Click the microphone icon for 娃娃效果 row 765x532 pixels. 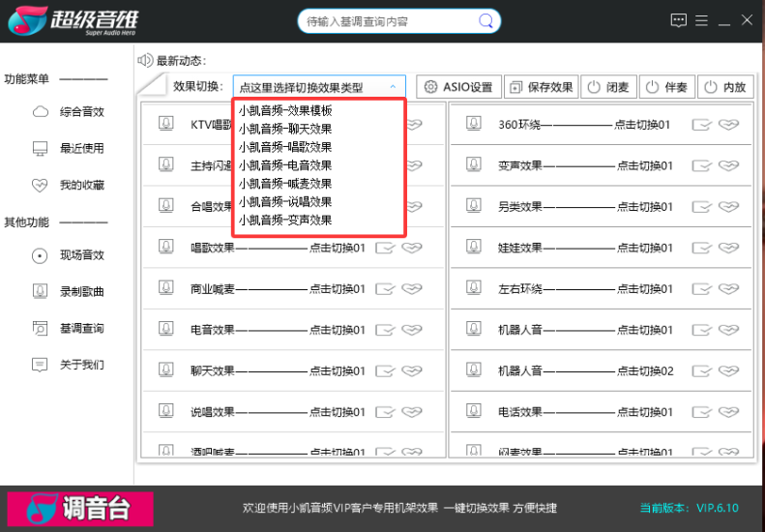[473, 247]
